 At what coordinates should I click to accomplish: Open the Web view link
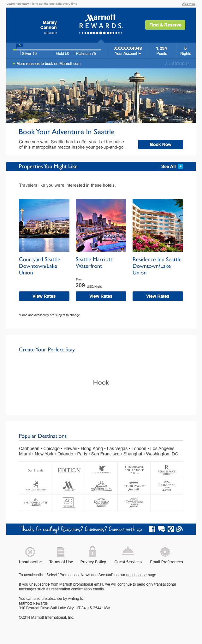click(x=188, y=4)
